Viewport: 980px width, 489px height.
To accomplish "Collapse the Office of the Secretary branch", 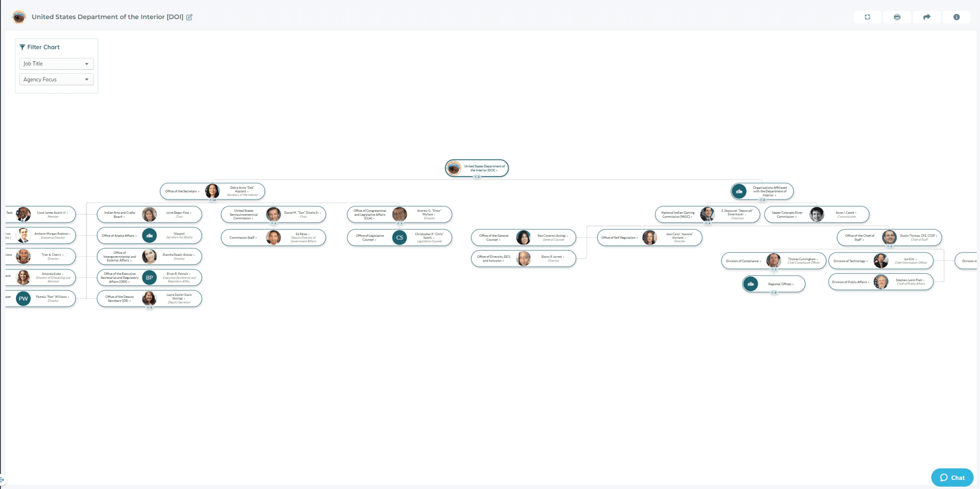I will pyautogui.click(x=212, y=200).
